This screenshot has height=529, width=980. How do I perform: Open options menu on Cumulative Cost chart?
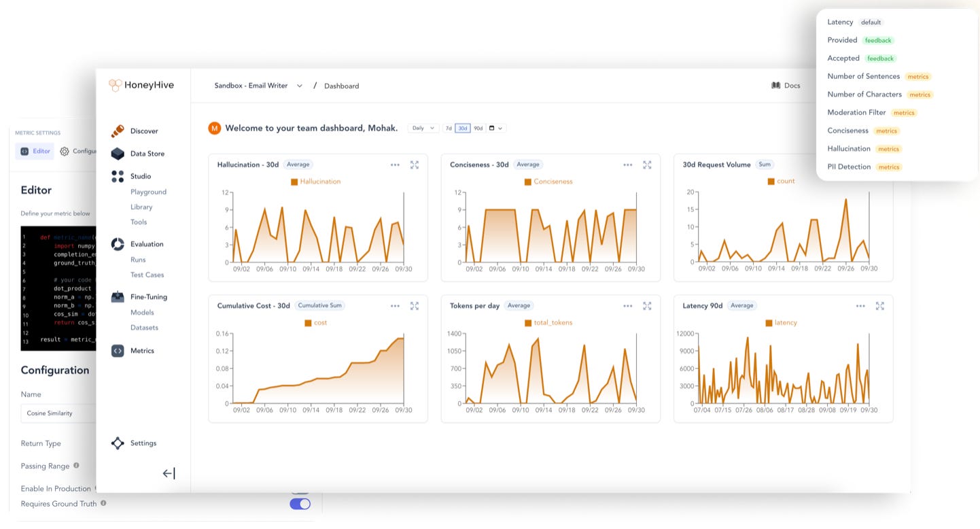pyautogui.click(x=395, y=306)
